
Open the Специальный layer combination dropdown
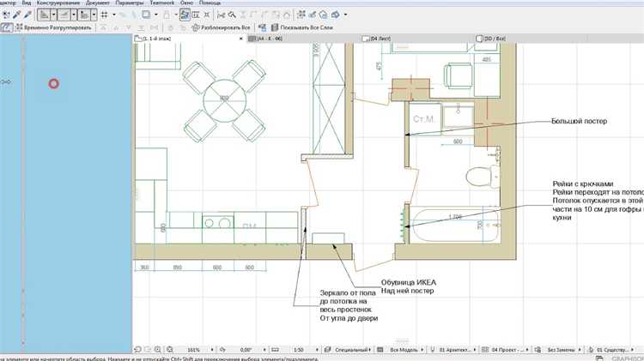[351, 350]
